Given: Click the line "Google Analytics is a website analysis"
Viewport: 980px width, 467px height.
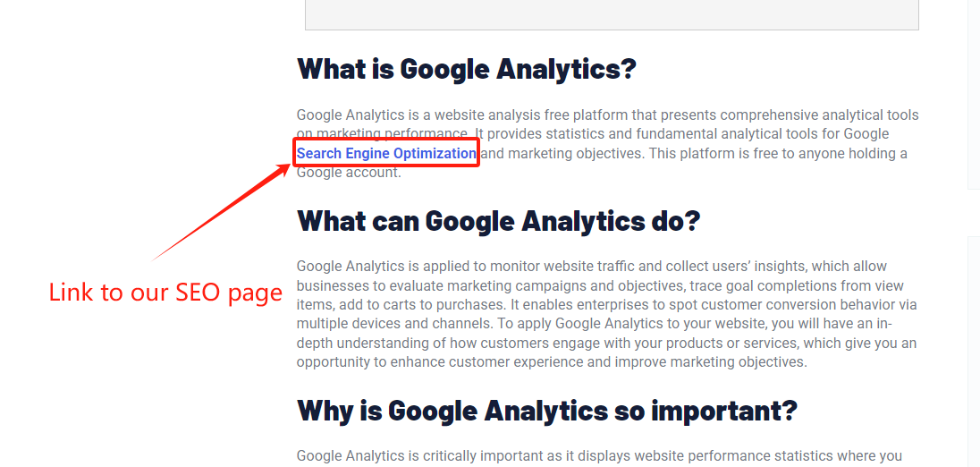Looking at the screenshot, I should click(x=607, y=115).
